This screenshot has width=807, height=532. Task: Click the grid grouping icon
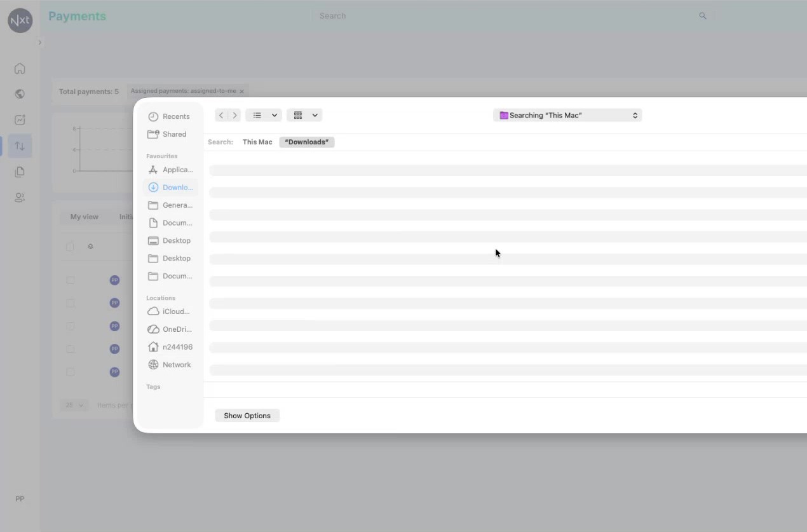click(x=298, y=115)
